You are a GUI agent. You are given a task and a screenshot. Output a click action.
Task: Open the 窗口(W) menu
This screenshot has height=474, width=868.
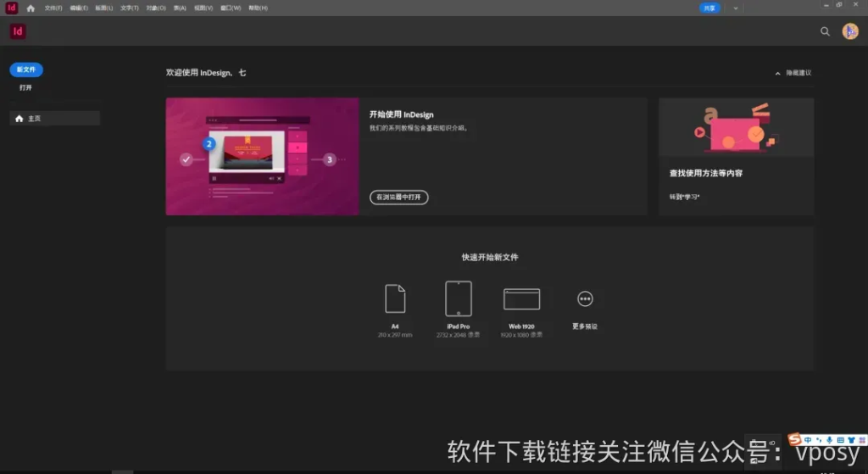(x=231, y=8)
